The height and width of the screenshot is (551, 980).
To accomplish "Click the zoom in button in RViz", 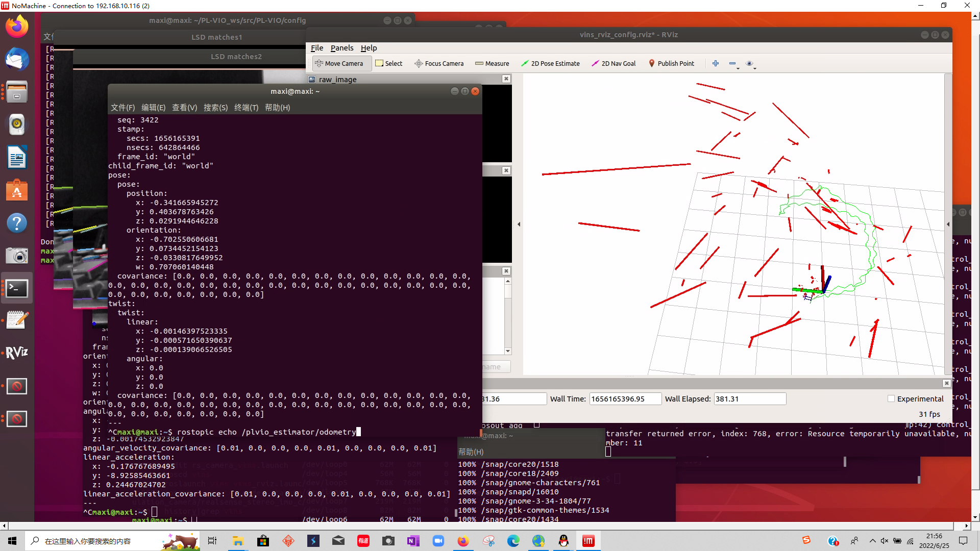I will coord(716,63).
